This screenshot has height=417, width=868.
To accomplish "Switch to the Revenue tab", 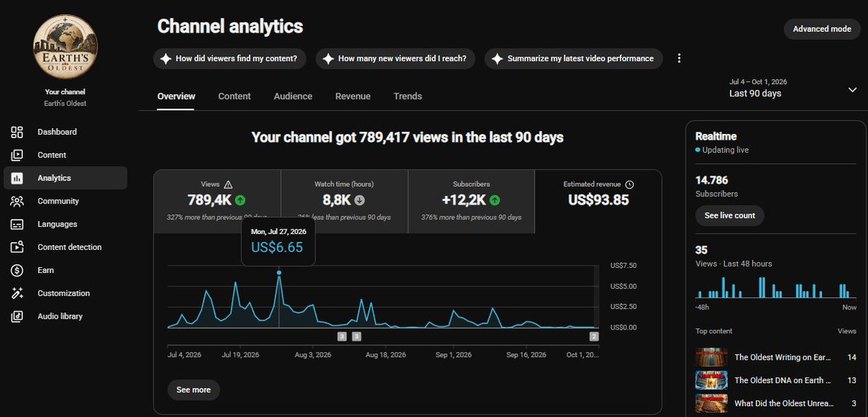I will pos(353,96).
